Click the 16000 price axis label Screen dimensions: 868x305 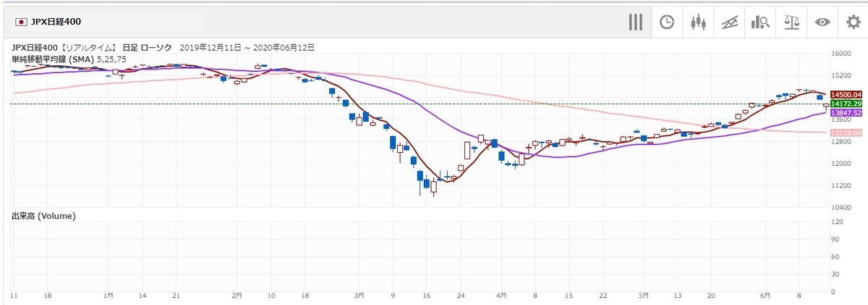click(x=841, y=54)
